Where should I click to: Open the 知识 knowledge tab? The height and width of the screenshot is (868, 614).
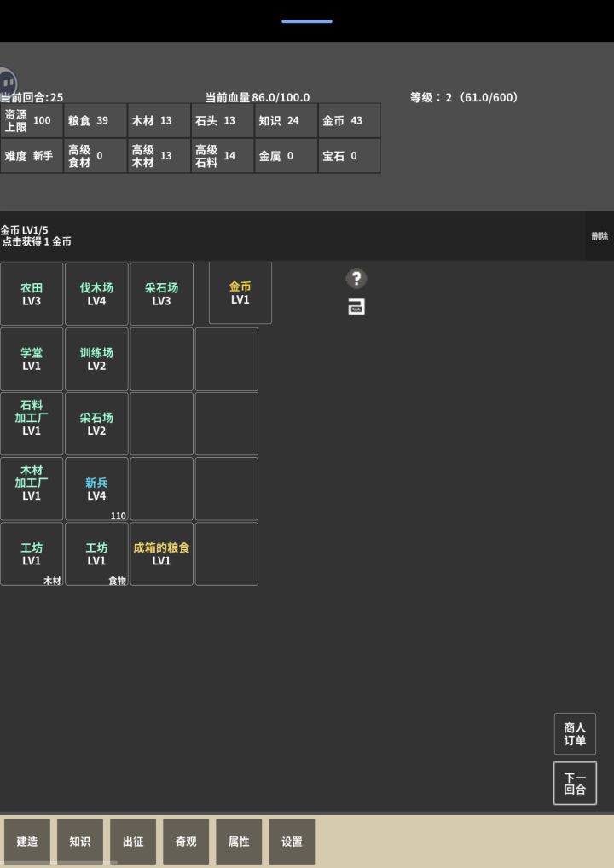pos(79,842)
